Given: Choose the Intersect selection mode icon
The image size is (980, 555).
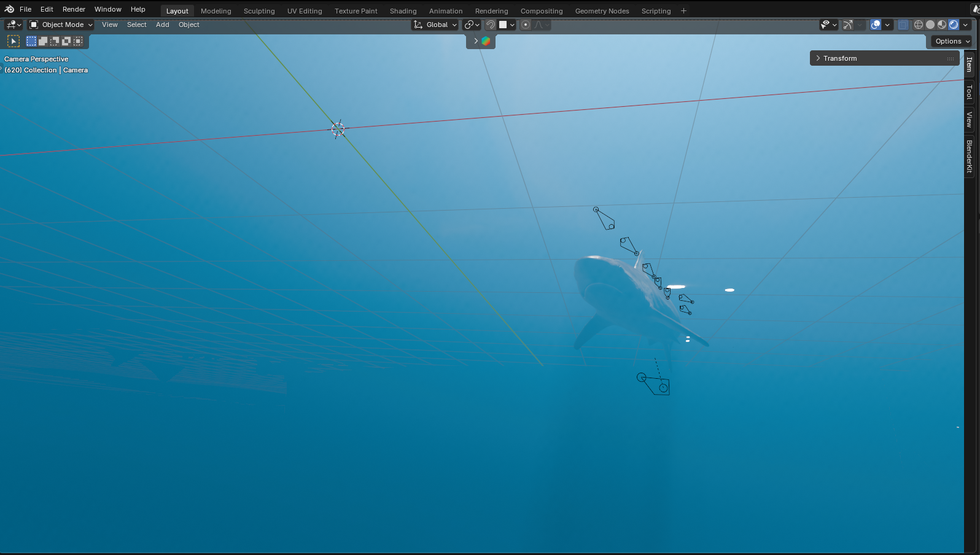Looking at the screenshot, I should tap(78, 41).
